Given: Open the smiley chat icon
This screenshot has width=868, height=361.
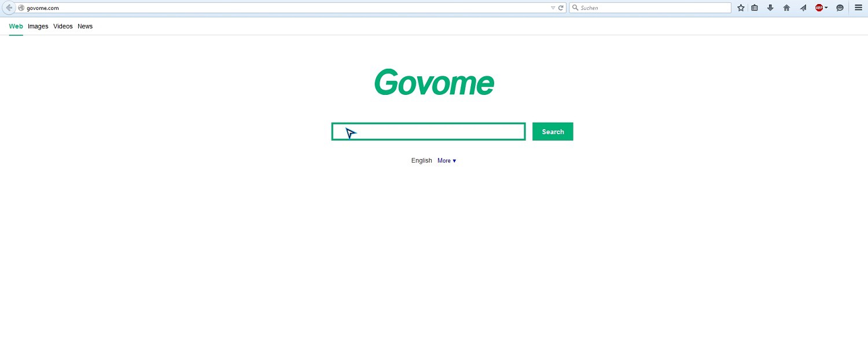Looking at the screenshot, I should (x=840, y=8).
